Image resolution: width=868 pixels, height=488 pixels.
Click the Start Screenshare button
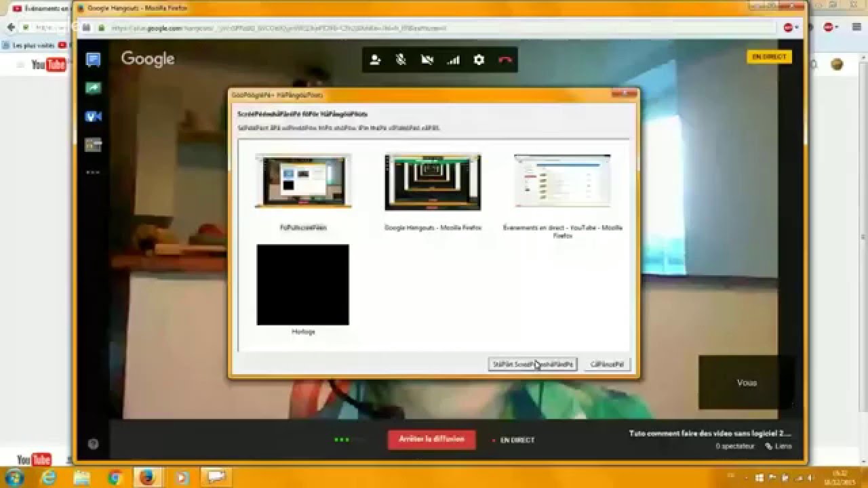(x=532, y=364)
